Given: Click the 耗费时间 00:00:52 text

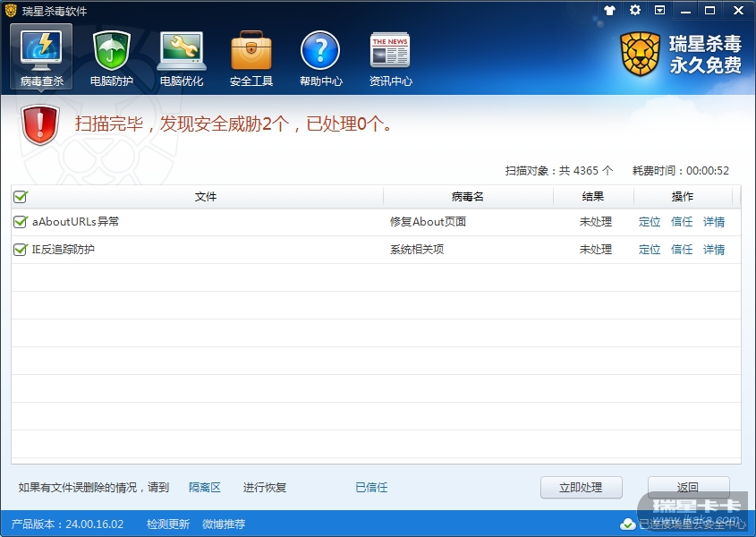Looking at the screenshot, I should coord(680,170).
